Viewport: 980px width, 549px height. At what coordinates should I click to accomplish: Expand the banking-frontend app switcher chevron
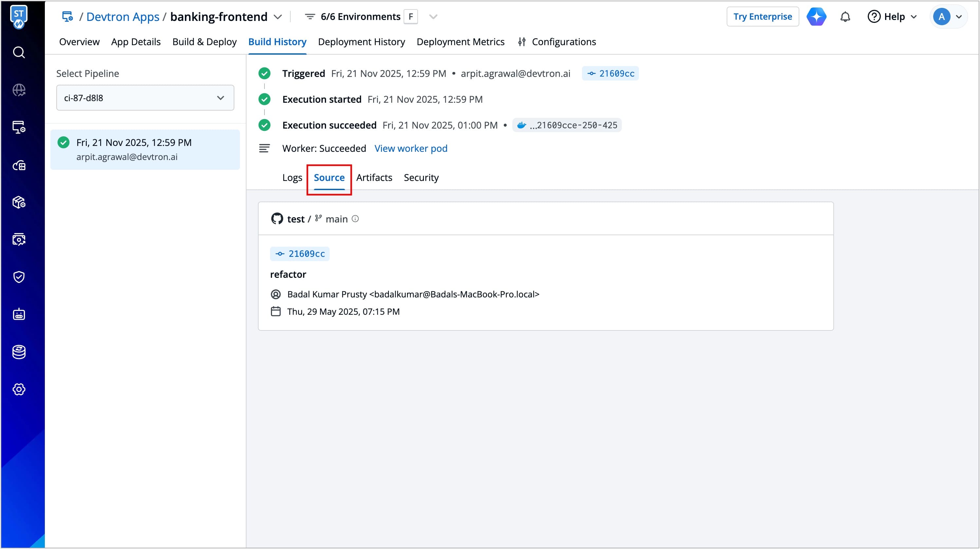[x=278, y=17]
